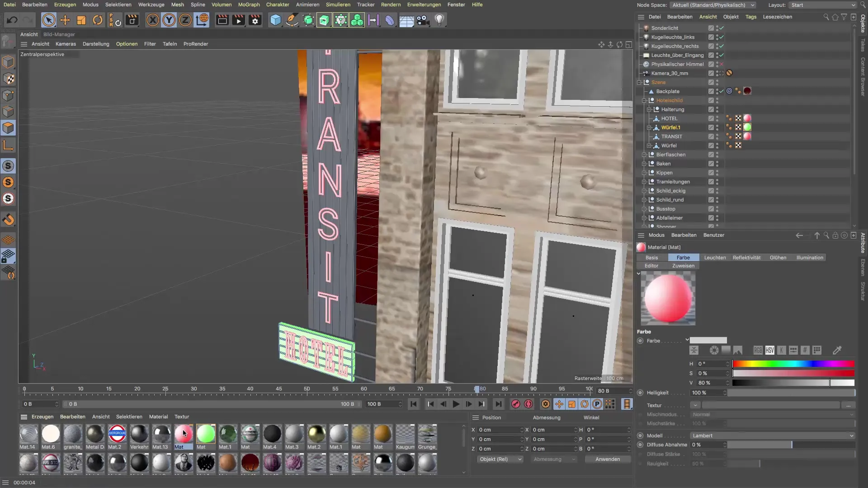Click the floor/grid environment icon
The height and width of the screenshot is (488, 868).
pos(406,20)
